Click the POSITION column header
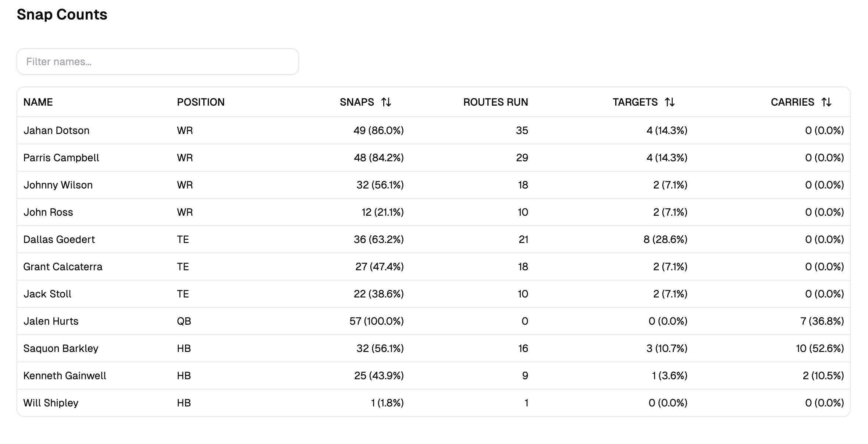 click(201, 102)
